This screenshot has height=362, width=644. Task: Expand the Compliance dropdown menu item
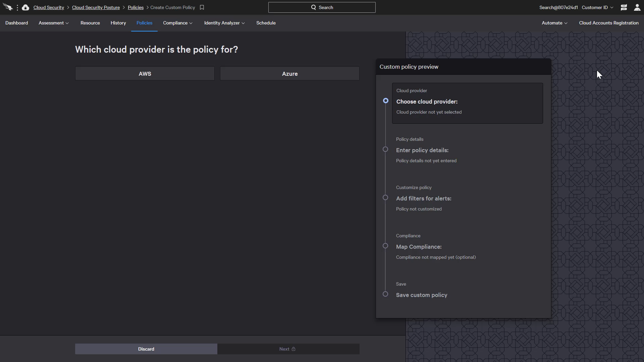tap(177, 22)
